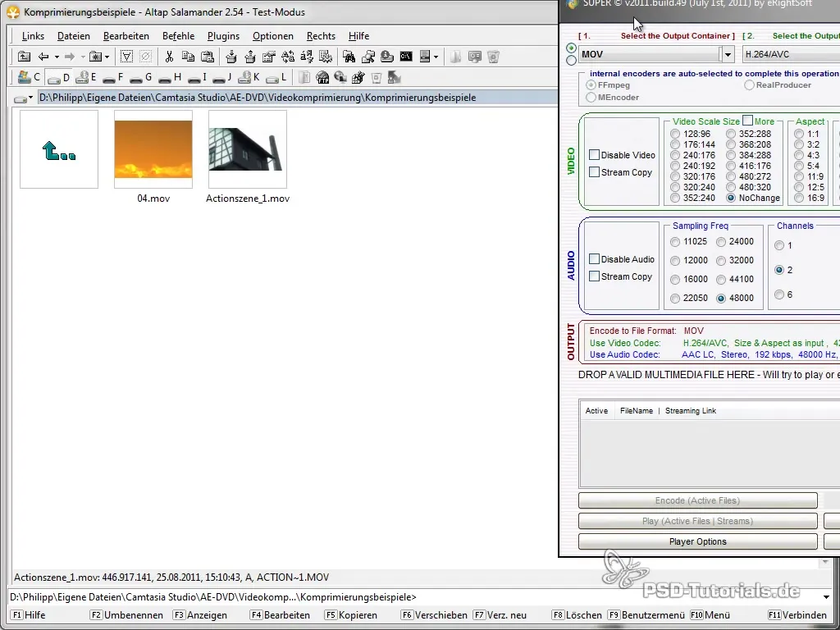This screenshot has height=630, width=840.
Task: Expand the forward history dropdown arrow
Action: pos(83,57)
